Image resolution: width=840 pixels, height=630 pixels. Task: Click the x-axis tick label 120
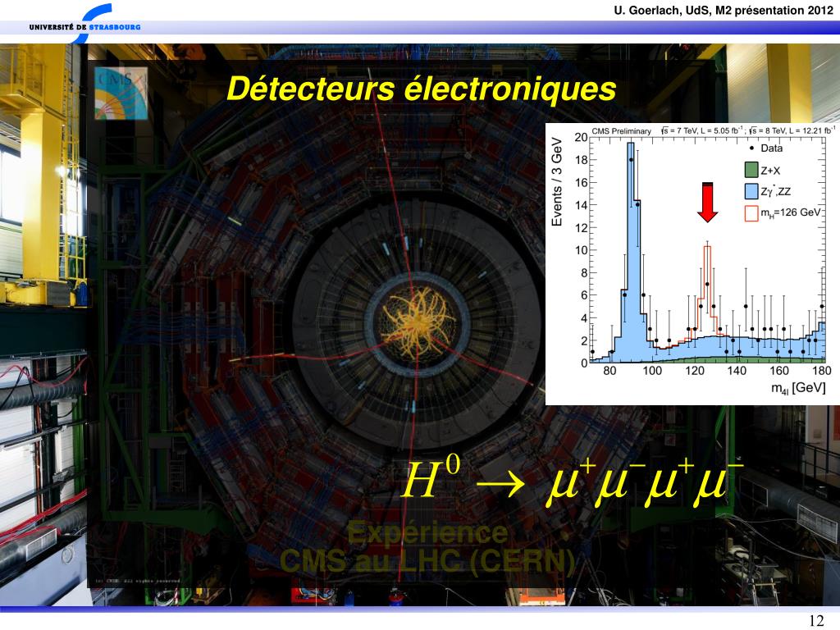point(694,371)
